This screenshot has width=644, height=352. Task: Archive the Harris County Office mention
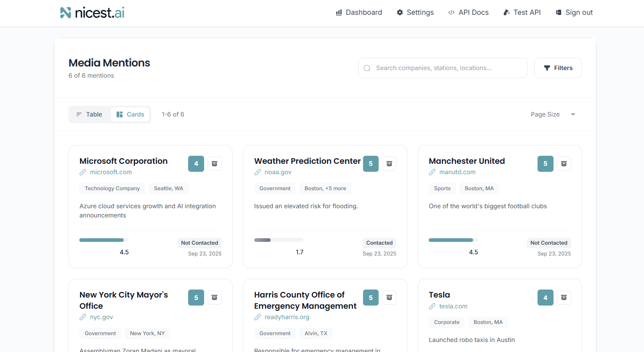coord(389,298)
